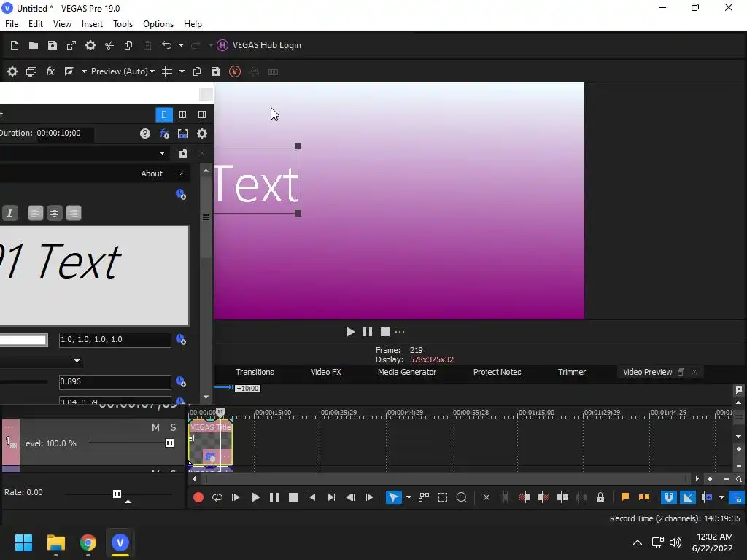Toggle Loop Playback in transport bar
This screenshot has width=747, height=560.
tap(217, 497)
